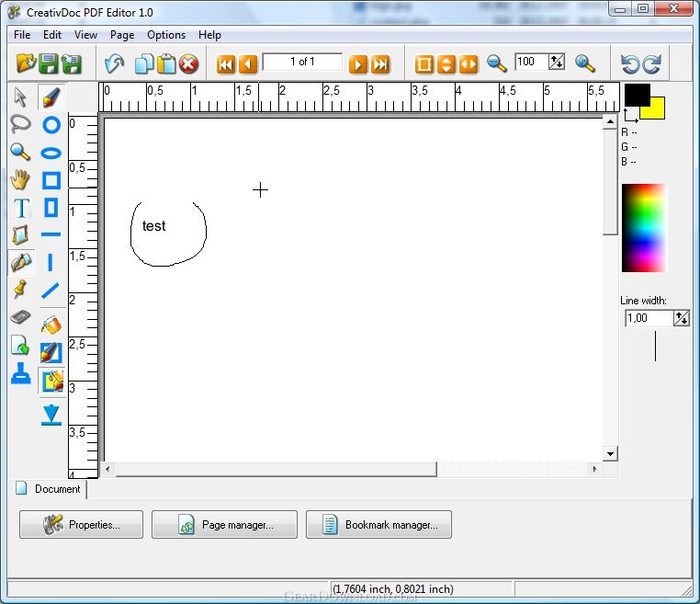Screen dimensions: 700x604
Task: Select the lasso selection tool
Action: point(20,124)
